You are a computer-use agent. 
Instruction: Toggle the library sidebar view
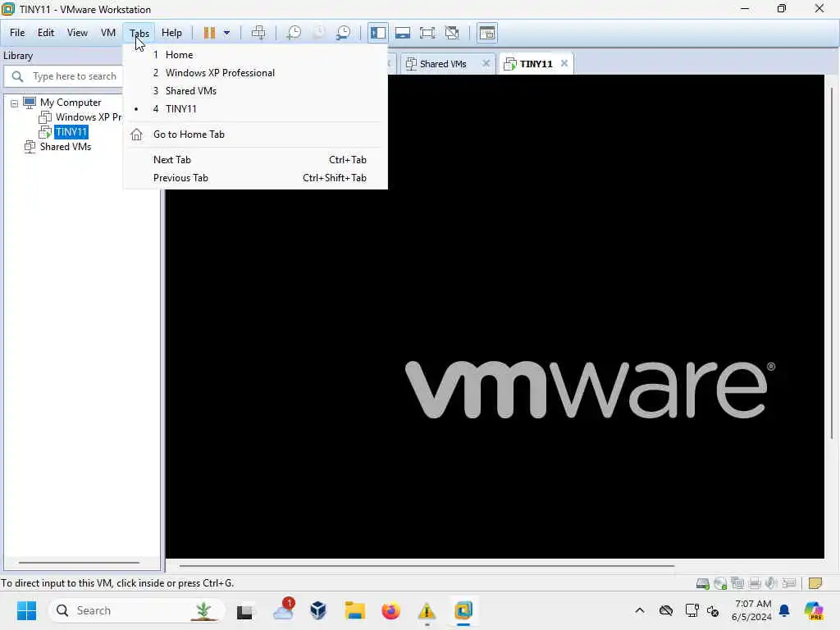[377, 33]
